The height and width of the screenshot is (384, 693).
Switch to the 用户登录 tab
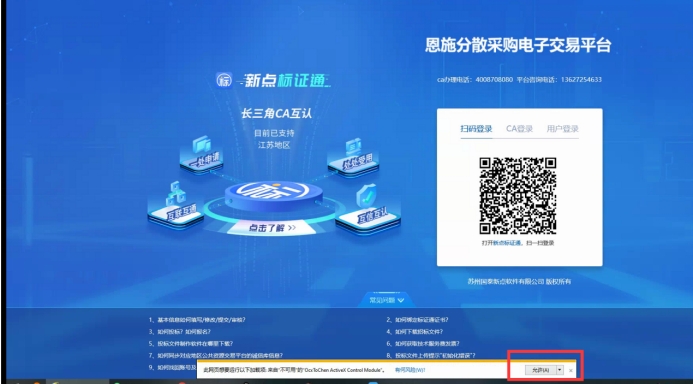pos(562,129)
